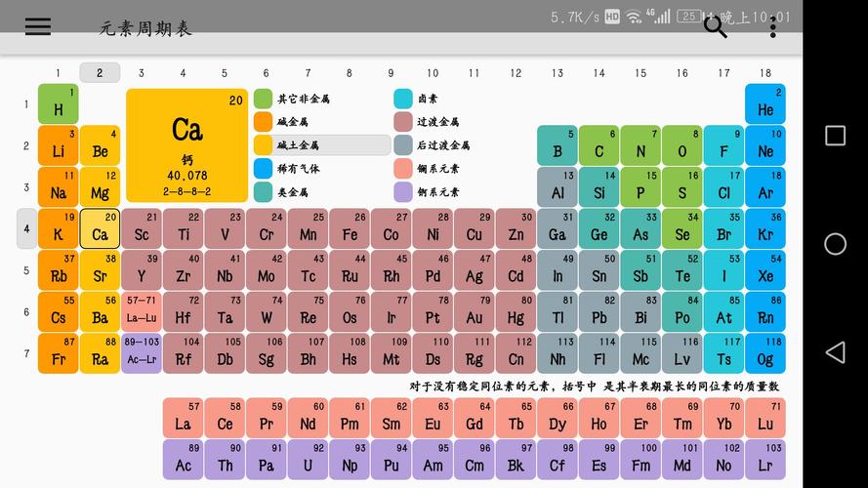The height and width of the screenshot is (488, 868).
Task: Open the hamburger navigation menu
Action: coord(38,26)
